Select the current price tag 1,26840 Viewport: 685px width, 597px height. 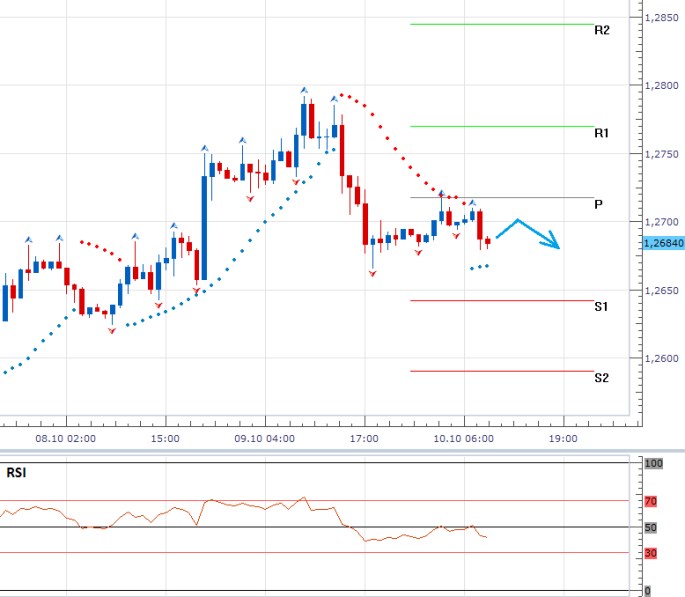(664, 243)
